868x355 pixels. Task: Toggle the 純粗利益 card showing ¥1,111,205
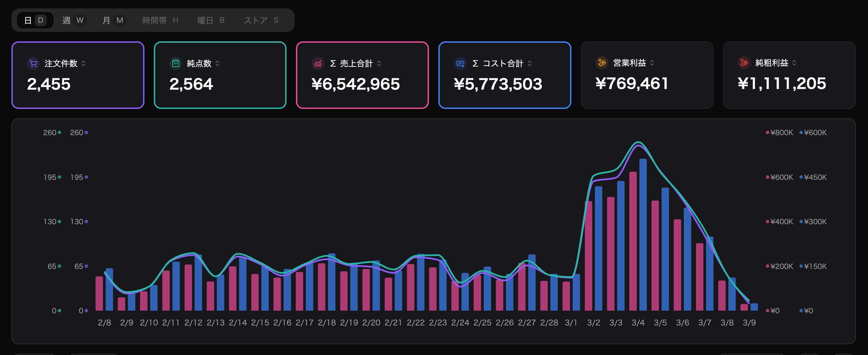(789, 75)
